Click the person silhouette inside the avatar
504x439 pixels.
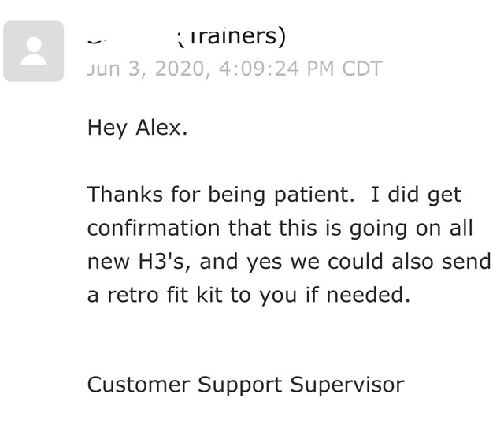click(34, 50)
